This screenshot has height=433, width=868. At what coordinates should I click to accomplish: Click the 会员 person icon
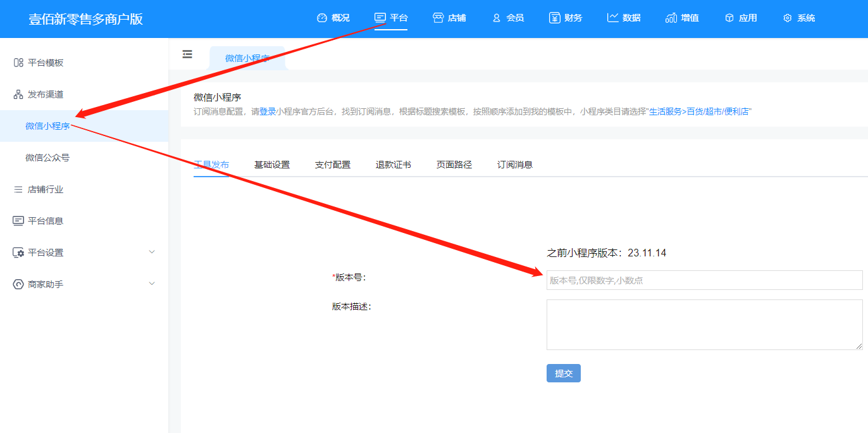coord(497,18)
